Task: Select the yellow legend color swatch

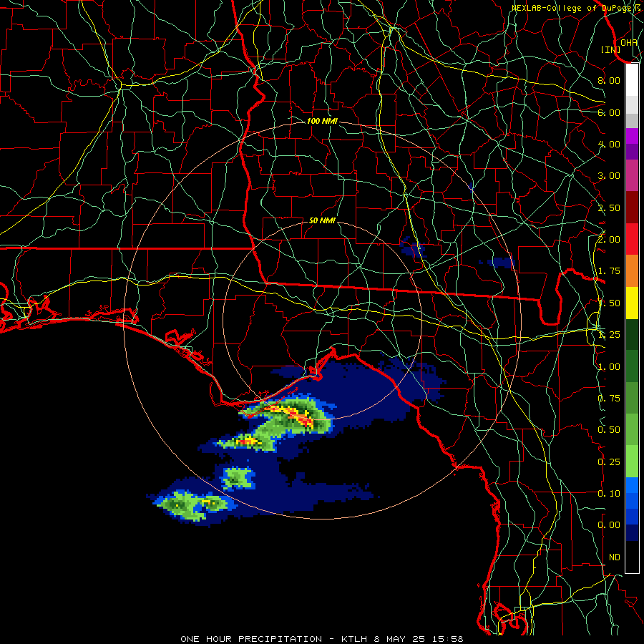Action: (x=632, y=303)
